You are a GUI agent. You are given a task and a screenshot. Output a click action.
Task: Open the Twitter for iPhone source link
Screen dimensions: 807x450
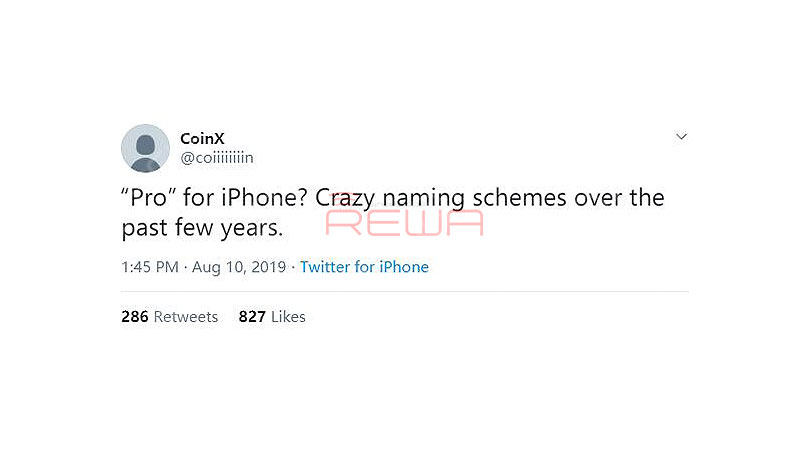(x=364, y=267)
